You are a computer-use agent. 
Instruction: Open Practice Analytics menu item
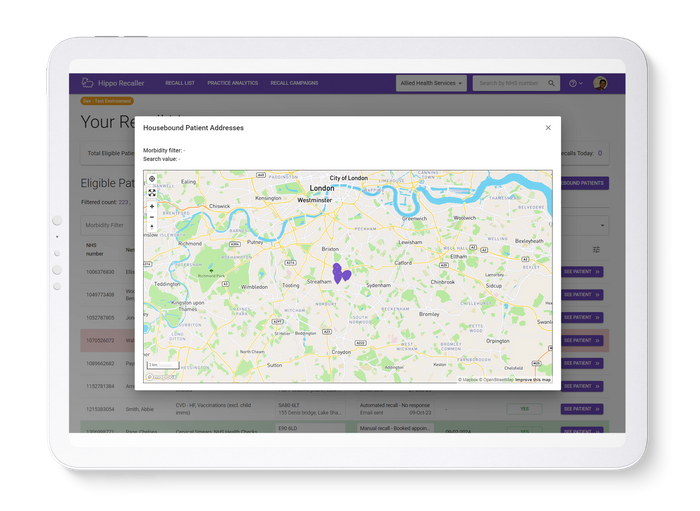point(233,83)
